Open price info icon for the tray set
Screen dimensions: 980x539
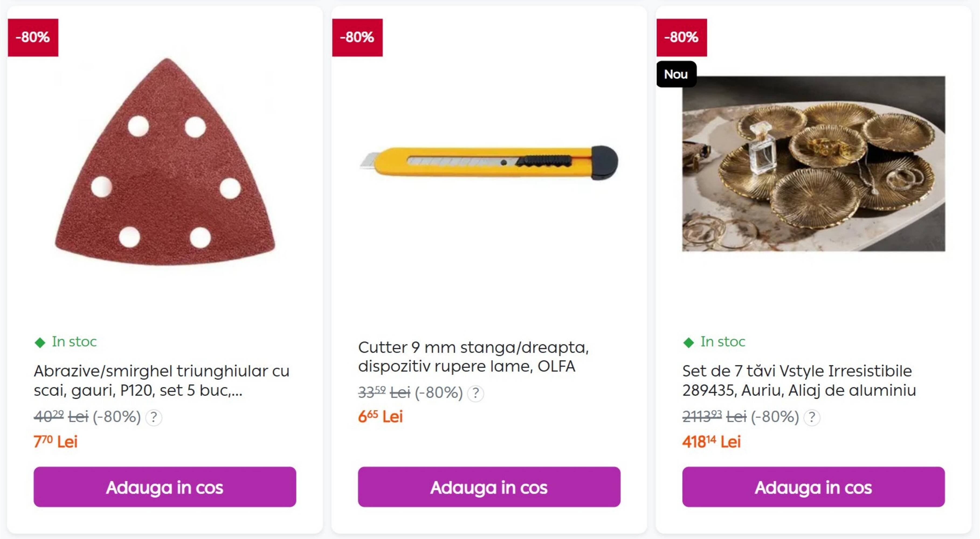(812, 417)
